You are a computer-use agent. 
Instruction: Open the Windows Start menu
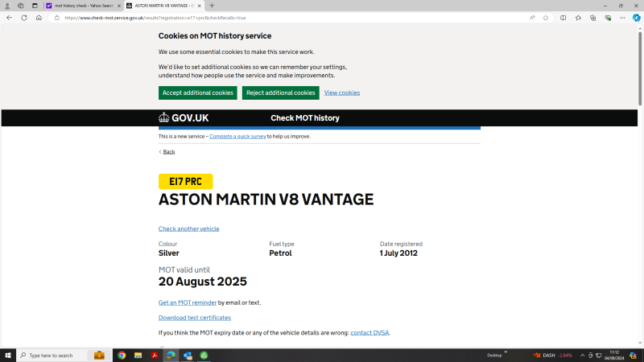click(x=8, y=356)
